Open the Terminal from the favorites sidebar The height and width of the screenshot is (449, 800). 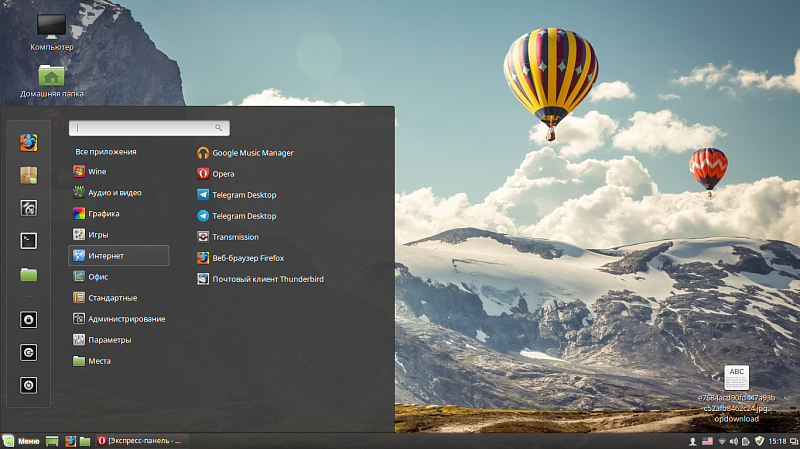point(28,240)
